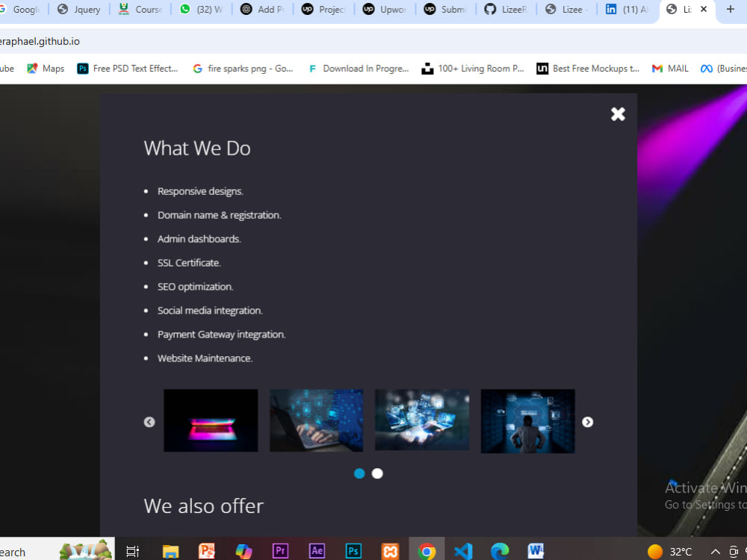This screenshot has width=747, height=560.
Task: Launch Microsoft Word from the taskbar
Action: (536, 552)
